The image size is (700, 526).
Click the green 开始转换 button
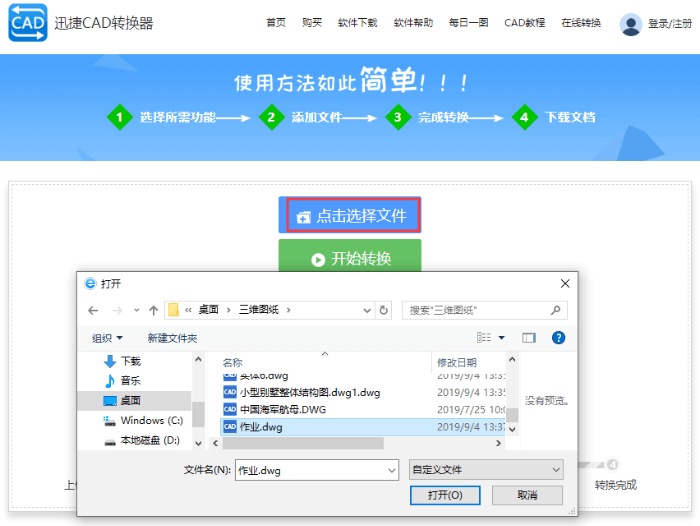(350, 256)
